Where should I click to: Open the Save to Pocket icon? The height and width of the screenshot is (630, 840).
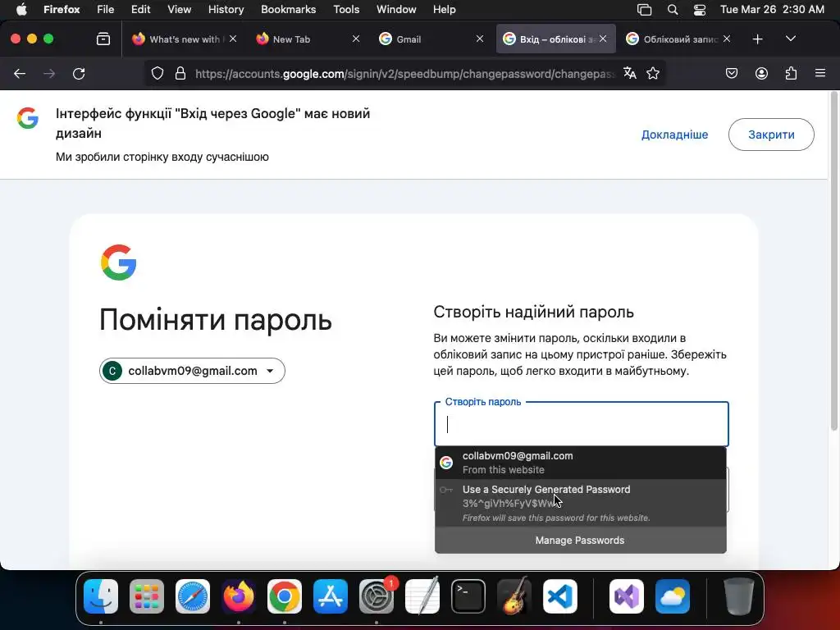coord(732,73)
